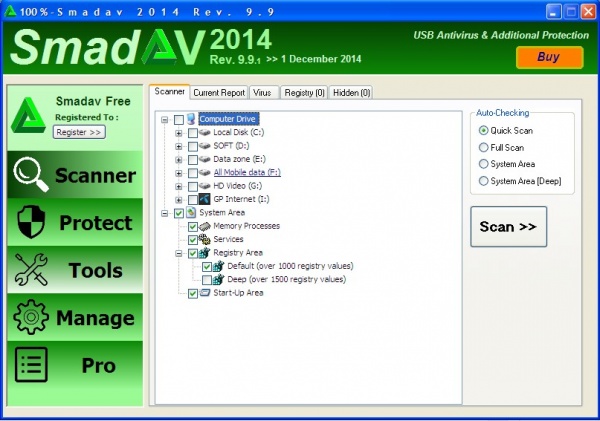Collapse the Computer Drive tree node
This screenshot has height=421, width=600.
(x=165, y=120)
